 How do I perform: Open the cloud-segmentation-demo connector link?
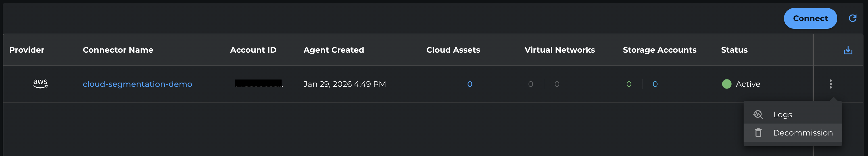137,84
